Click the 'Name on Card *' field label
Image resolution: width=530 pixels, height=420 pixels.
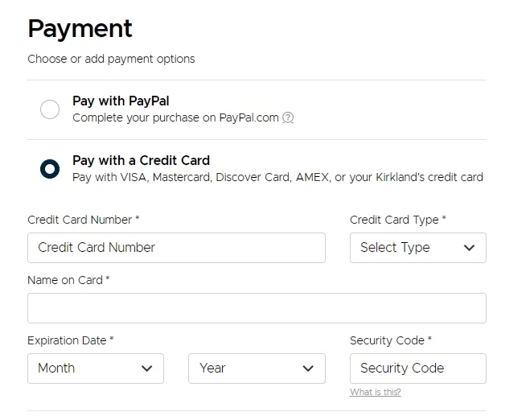click(x=68, y=280)
